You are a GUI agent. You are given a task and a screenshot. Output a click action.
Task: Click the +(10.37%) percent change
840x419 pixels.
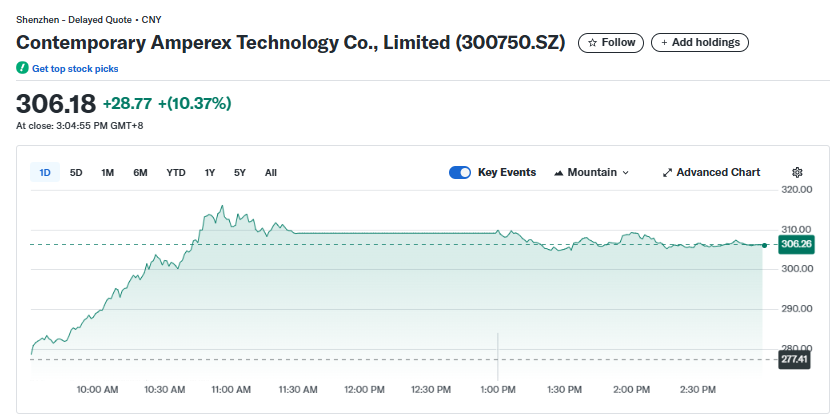coord(194,103)
